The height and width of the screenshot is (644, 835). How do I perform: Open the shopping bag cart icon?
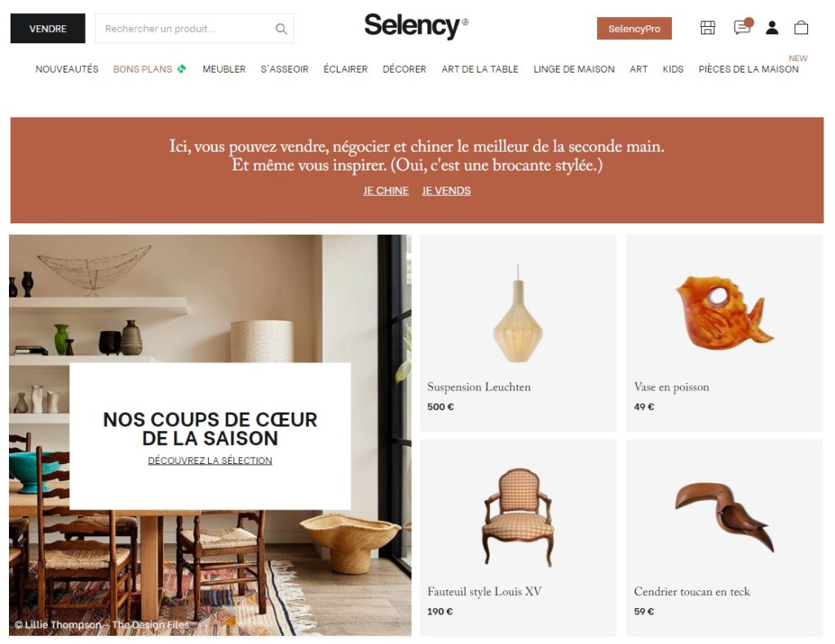tap(801, 27)
